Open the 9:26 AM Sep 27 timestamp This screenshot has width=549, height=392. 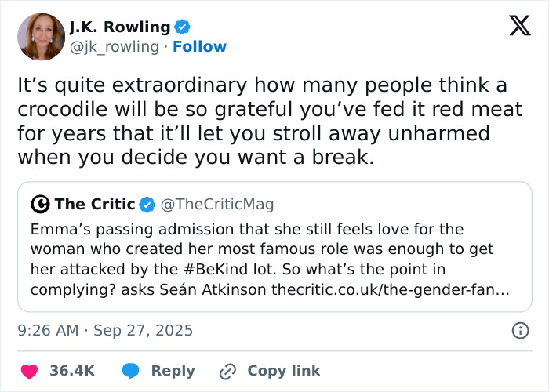click(105, 330)
